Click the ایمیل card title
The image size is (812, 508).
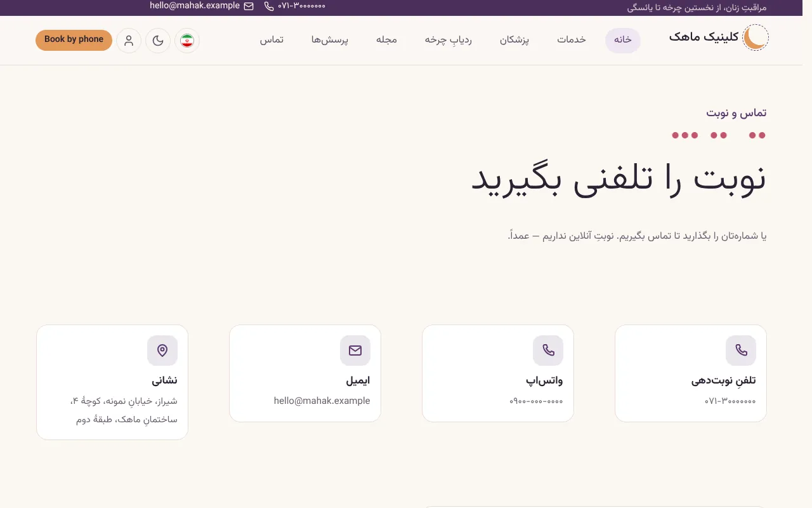tap(358, 380)
